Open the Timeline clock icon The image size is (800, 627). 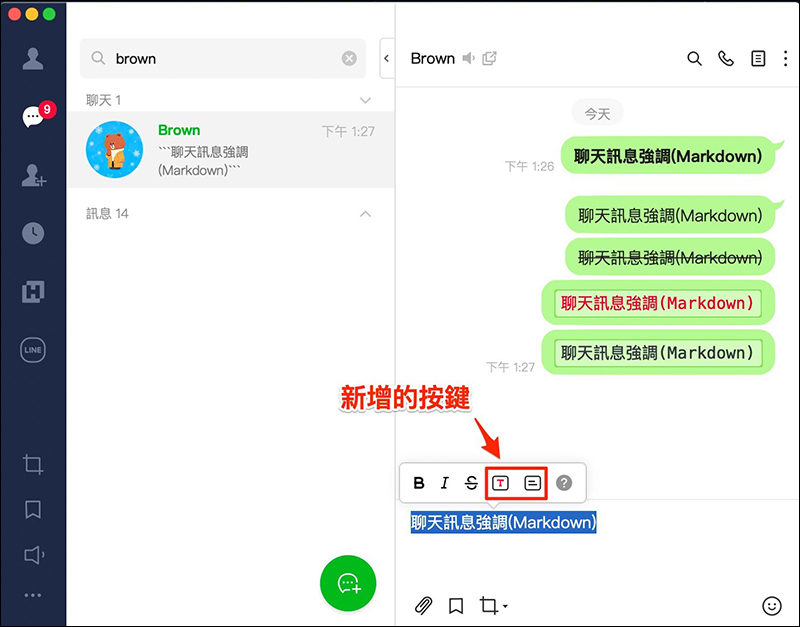[x=33, y=234]
